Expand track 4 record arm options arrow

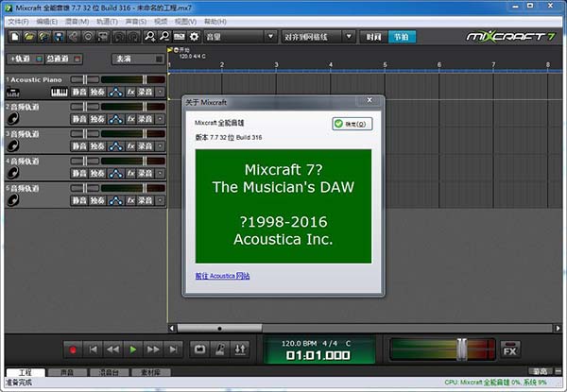tap(161, 174)
